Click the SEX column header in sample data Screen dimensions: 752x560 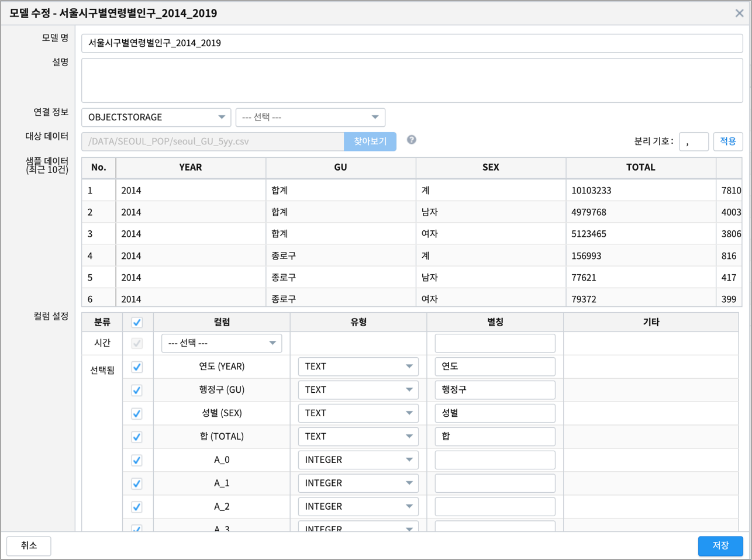click(491, 167)
